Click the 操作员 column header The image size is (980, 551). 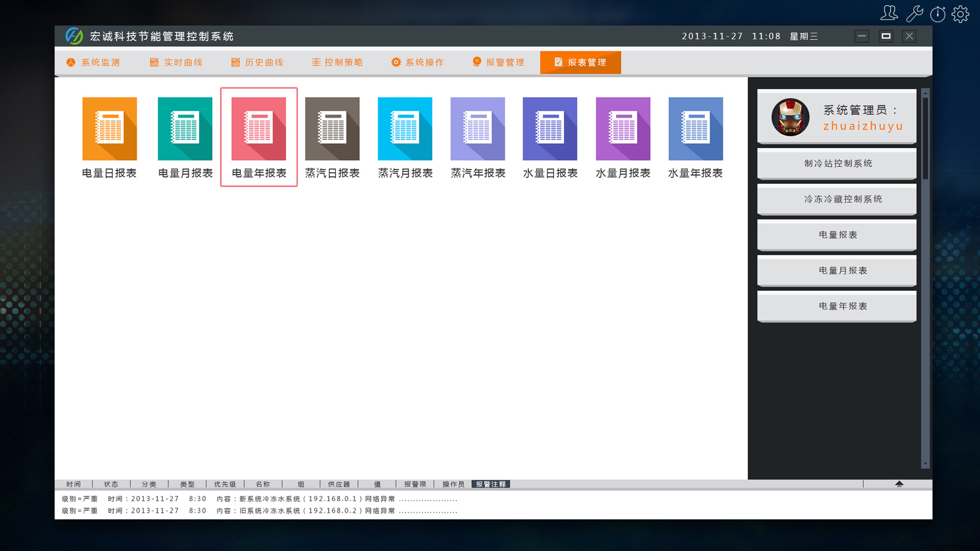pyautogui.click(x=453, y=484)
